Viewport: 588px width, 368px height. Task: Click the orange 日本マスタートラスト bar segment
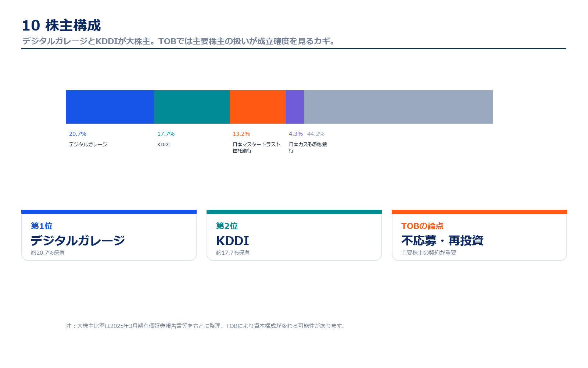click(258, 107)
